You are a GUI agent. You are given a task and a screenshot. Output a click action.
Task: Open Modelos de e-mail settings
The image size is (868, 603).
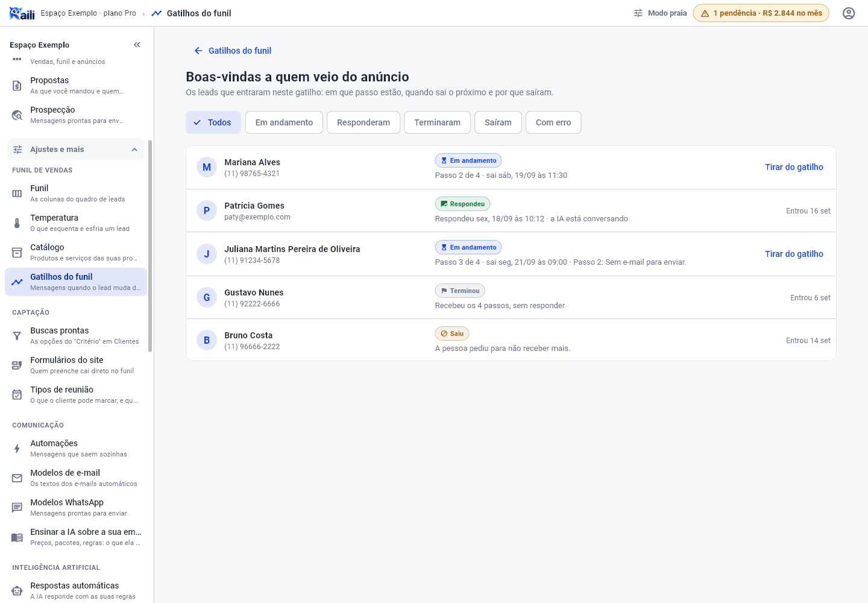76,478
